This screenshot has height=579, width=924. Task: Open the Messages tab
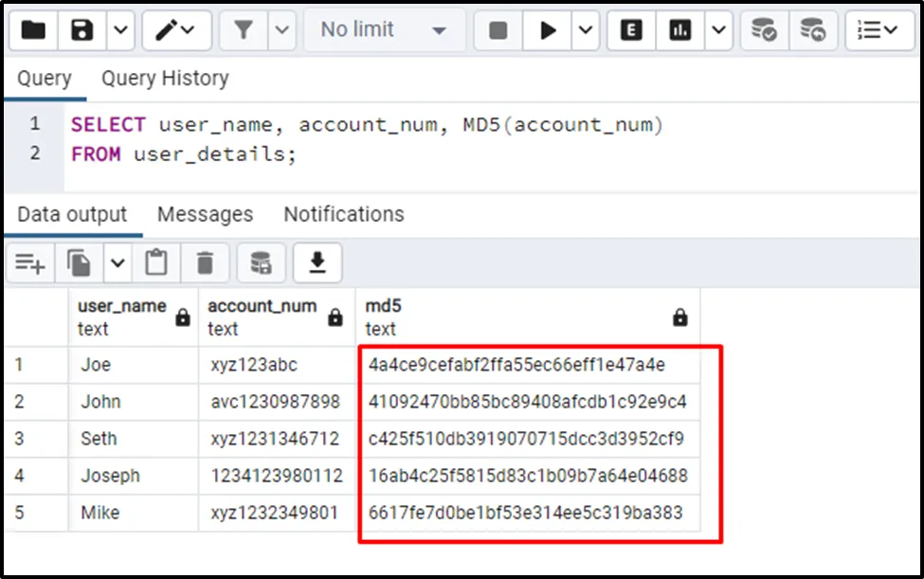click(x=205, y=214)
